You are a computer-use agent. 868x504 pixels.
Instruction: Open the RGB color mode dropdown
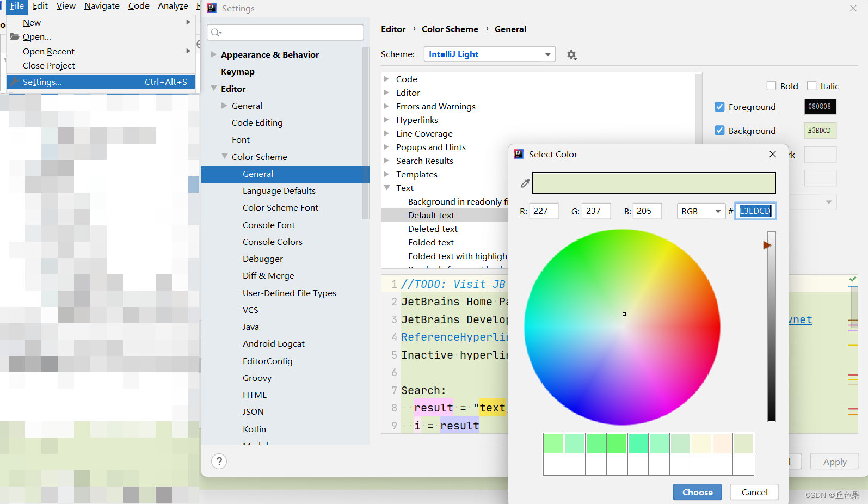(x=701, y=211)
